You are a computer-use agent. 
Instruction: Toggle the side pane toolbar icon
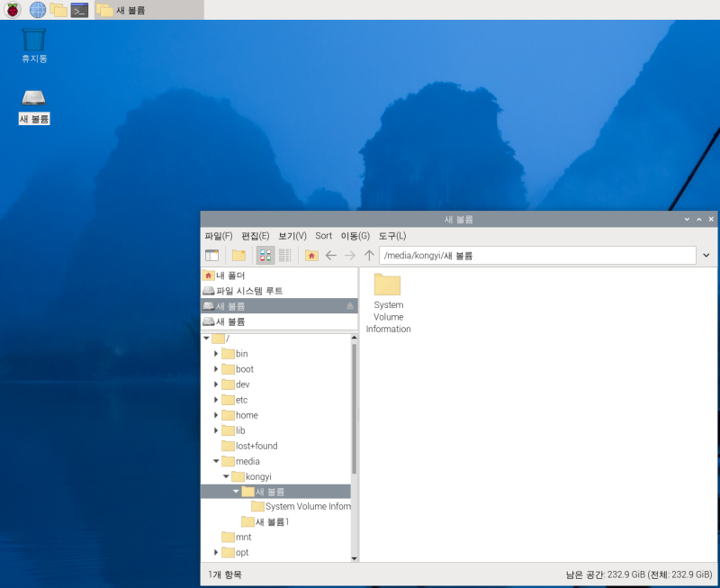click(x=211, y=256)
